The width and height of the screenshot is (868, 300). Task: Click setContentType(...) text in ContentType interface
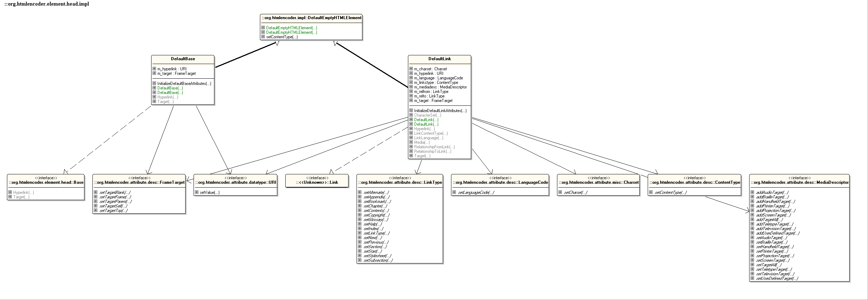671,192
